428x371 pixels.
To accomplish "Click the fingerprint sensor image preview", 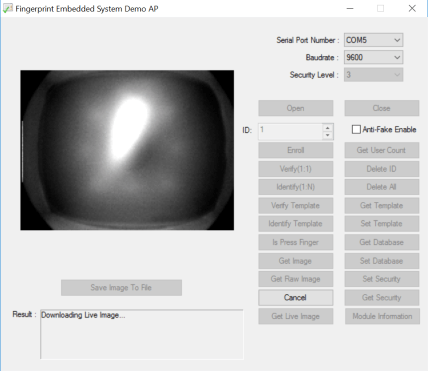I will coord(127,150).
